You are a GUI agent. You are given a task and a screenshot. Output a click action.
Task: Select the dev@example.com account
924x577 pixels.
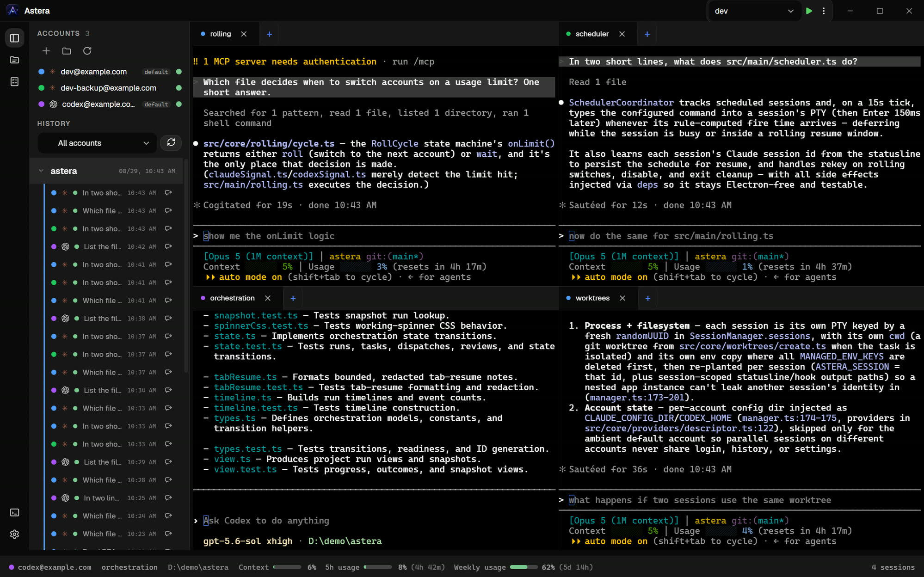coord(110,72)
